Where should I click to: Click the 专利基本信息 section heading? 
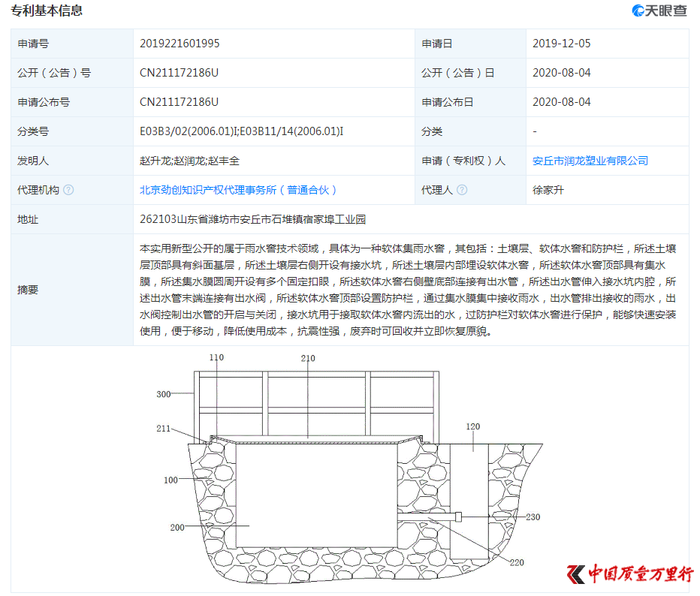(47, 11)
